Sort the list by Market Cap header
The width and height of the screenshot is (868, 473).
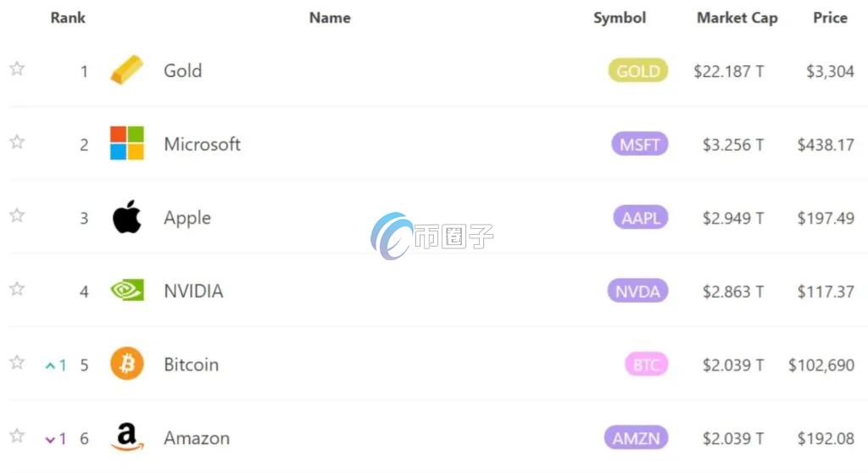point(737,18)
